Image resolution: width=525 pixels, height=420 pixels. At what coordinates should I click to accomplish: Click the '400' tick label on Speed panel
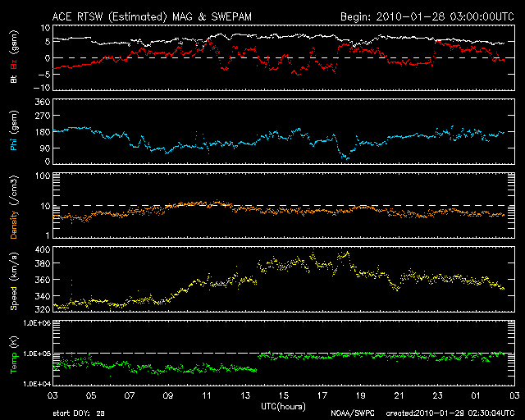coord(43,250)
